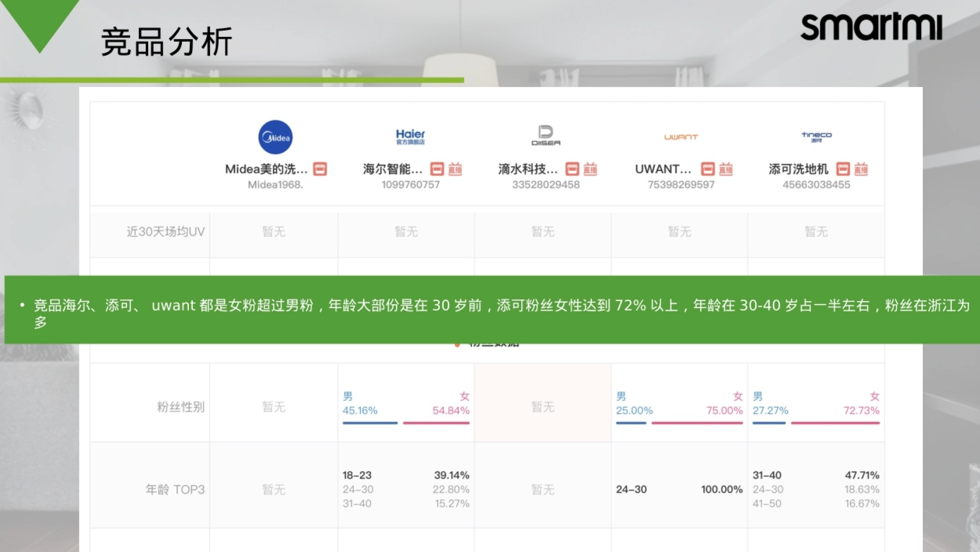
Task: Click the shop icon next to Midea美的洗
Action: pyautogui.click(x=320, y=169)
